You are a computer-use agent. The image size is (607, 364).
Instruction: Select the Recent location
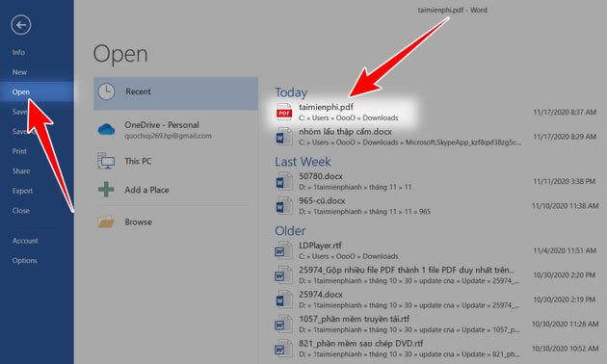(175, 93)
